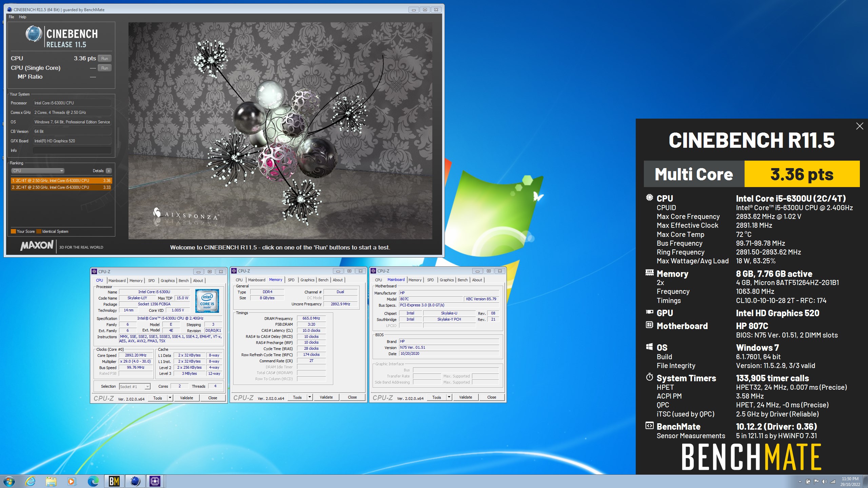This screenshot has width=868, height=488.
Task: Click the rendered scene image in Cinebench
Action: click(x=280, y=131)
